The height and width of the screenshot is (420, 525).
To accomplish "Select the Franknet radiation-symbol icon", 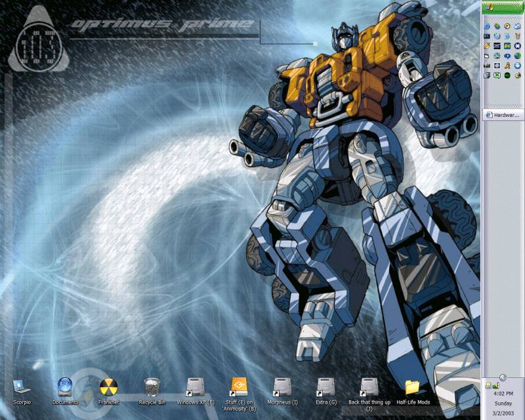I will [x=109, y=387].
